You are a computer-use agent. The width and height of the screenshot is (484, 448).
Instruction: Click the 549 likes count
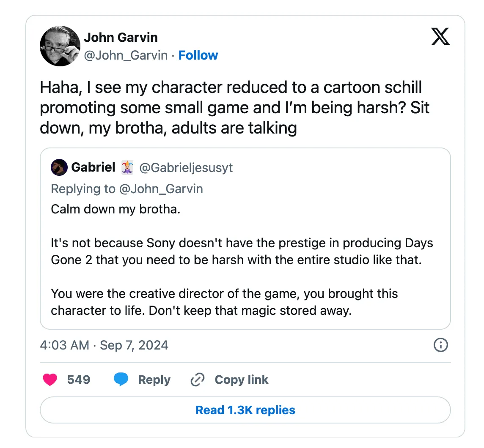pos(79,380)
